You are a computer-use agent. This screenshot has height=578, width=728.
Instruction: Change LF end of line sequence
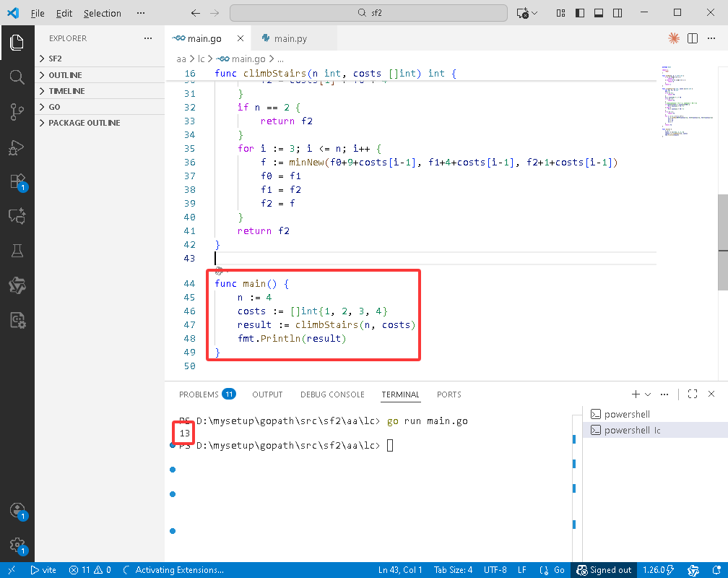click(522, 570)
